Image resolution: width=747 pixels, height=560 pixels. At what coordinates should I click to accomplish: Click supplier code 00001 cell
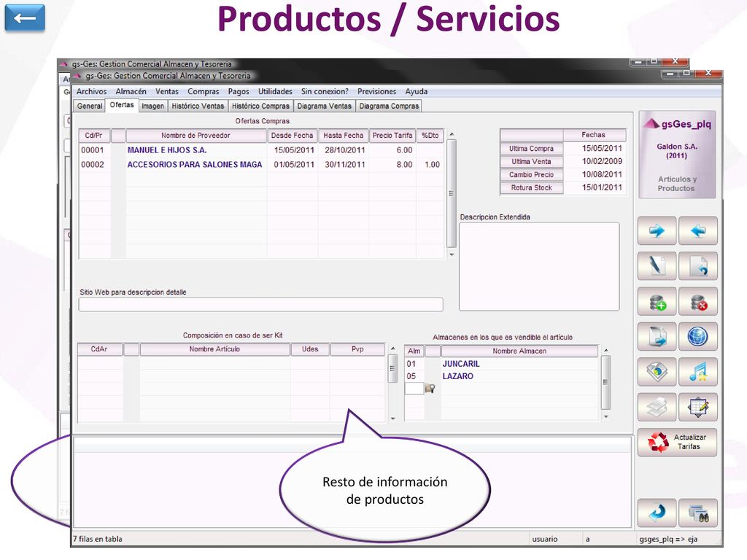click(93, 150)
